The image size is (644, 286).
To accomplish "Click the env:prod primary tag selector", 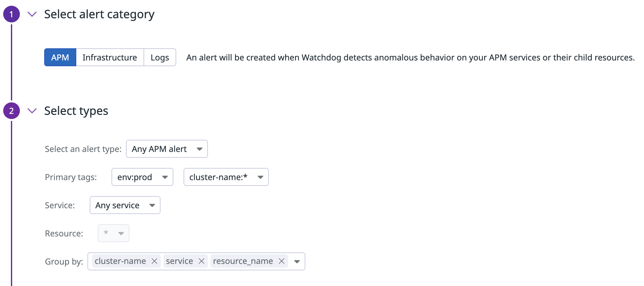I will point(142,177).
